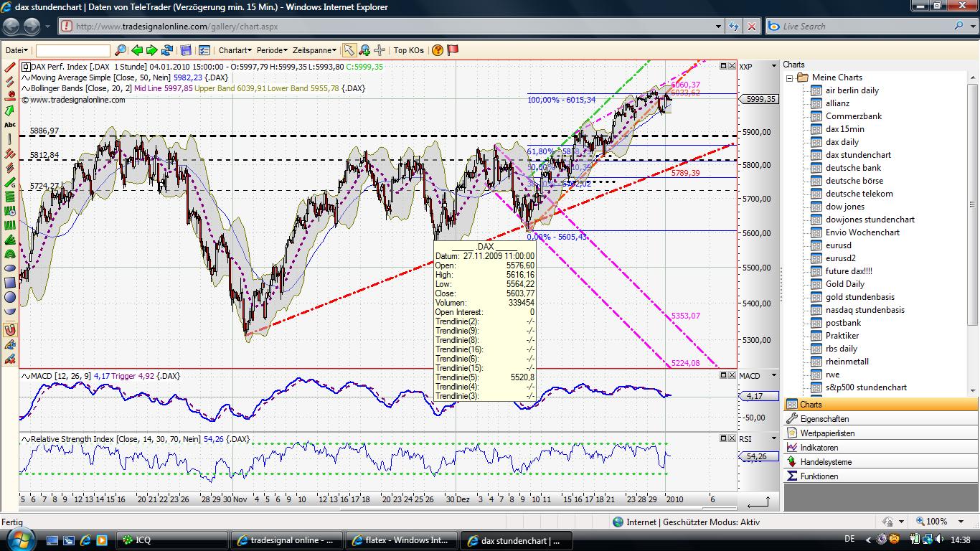This screenshot has width=980, height=551.
Task: Select the crosshair cursor tool
Action: pyautogui.click(x=380, y=50)
